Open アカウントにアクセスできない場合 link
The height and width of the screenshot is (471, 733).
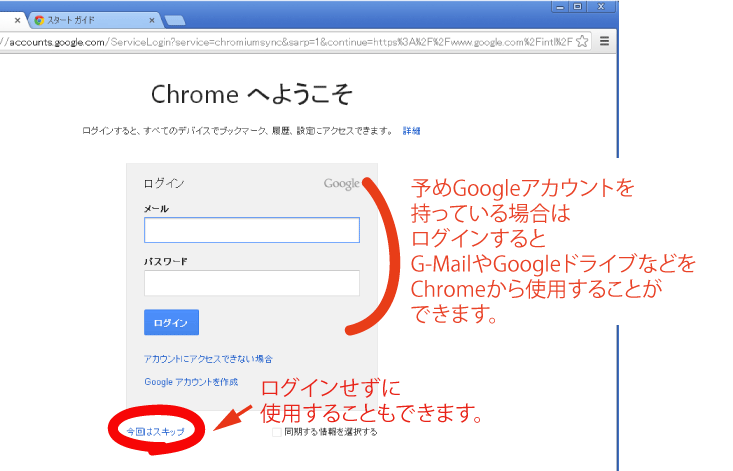(208, 359)
